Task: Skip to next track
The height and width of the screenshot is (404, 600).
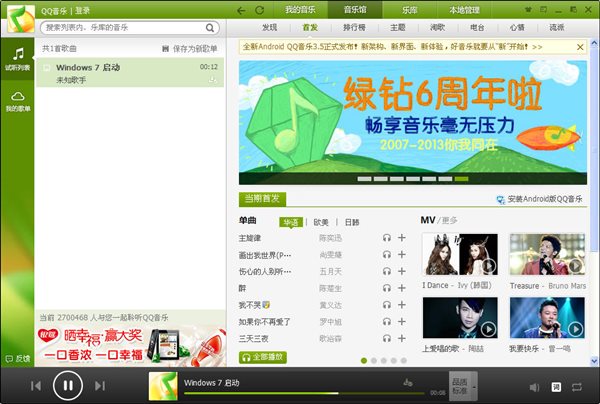Action: [x=99, y=386]
